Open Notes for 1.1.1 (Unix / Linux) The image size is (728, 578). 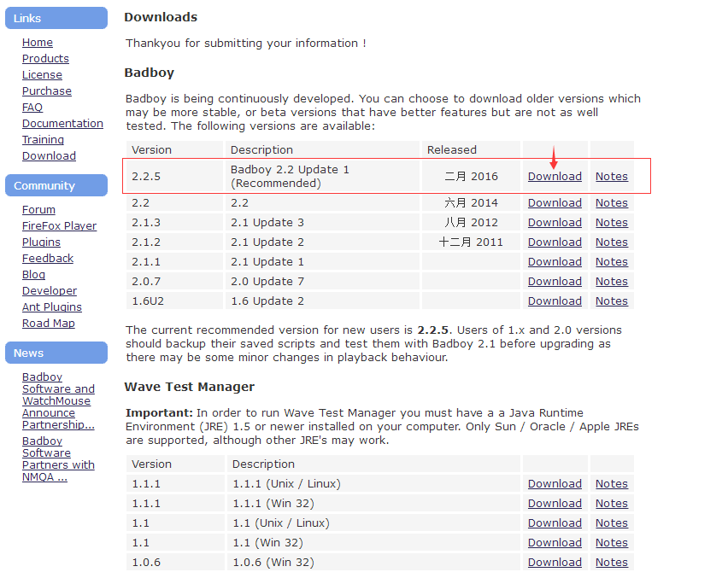(612, 484)
